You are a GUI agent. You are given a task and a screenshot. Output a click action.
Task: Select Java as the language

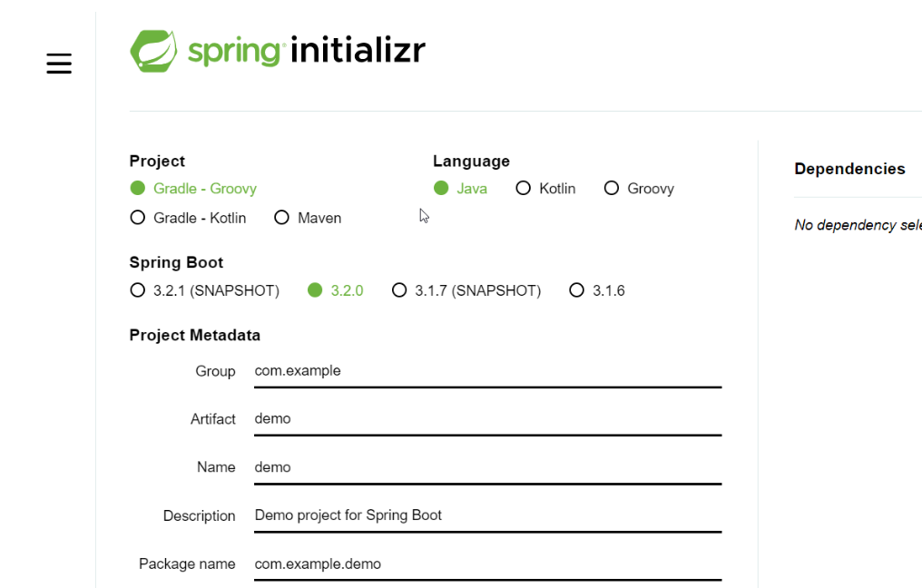pos(460,188)
